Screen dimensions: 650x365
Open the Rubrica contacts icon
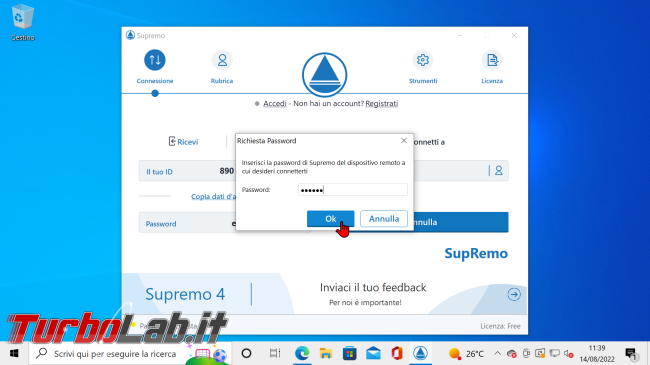click(222, 60)
